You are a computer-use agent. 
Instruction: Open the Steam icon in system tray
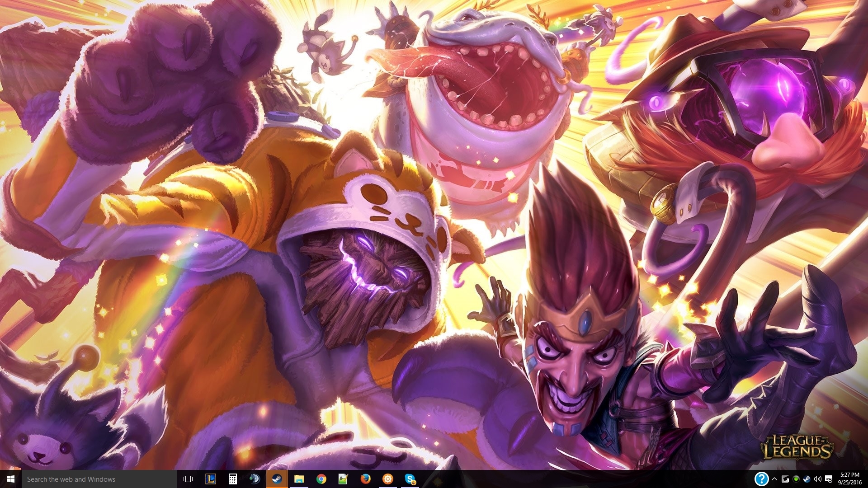click(x=807, y=479)
